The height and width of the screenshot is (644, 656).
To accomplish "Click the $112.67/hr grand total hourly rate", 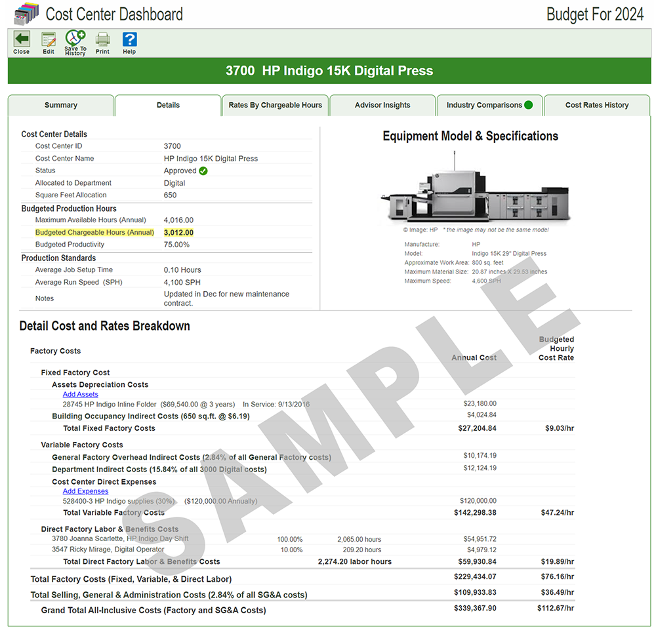I will tap(556, 608).
